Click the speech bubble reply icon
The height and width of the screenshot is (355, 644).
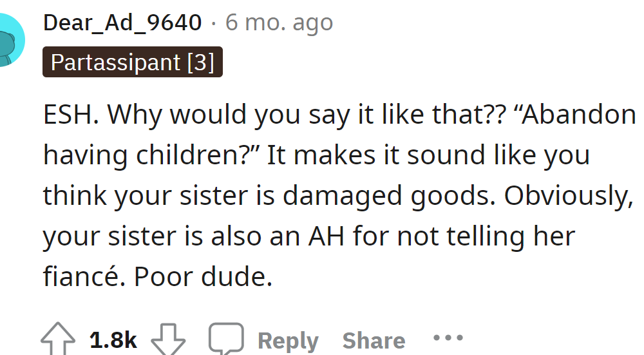click(226, 339)
